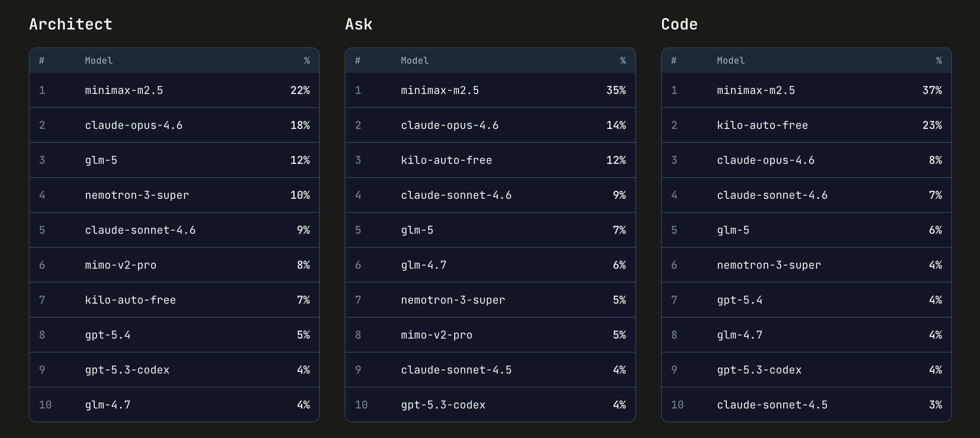The image size is (980, 438).
Task: Click kilo-auto-free in Ask table
Action: (x=446, y=160)
